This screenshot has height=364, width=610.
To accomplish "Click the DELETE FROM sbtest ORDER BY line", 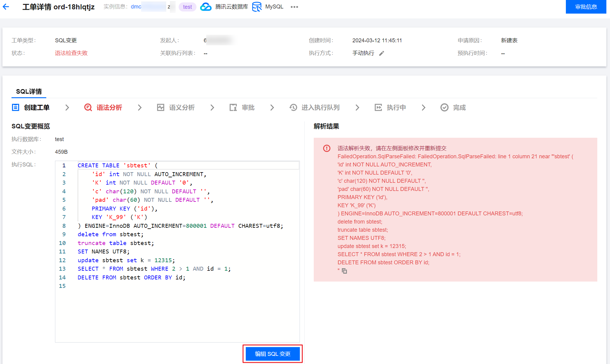I will tap(131, 278).
